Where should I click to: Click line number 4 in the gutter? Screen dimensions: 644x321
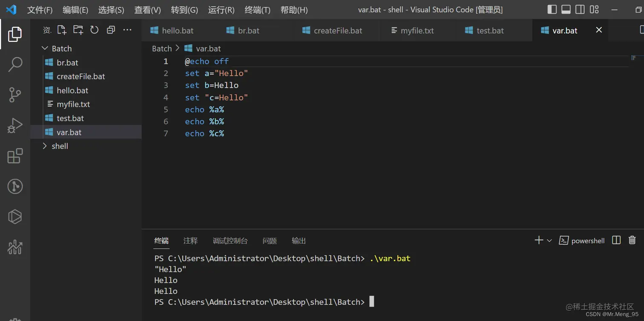point(166,98)
